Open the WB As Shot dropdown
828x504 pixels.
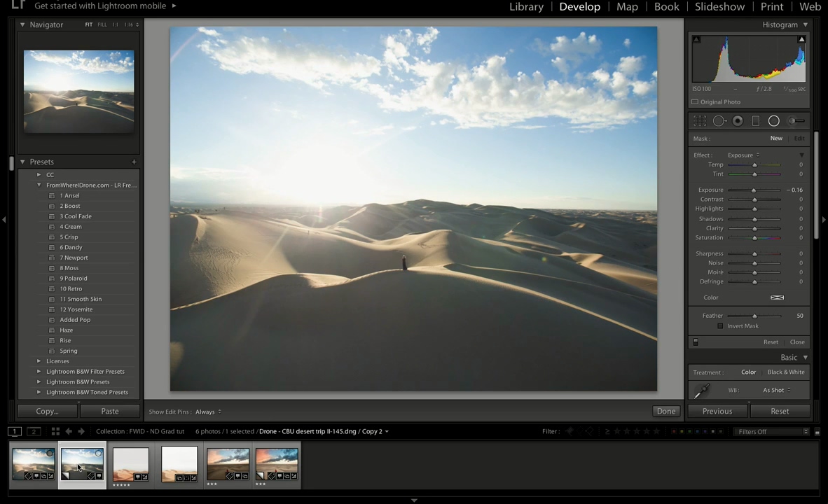click(777, 390)
